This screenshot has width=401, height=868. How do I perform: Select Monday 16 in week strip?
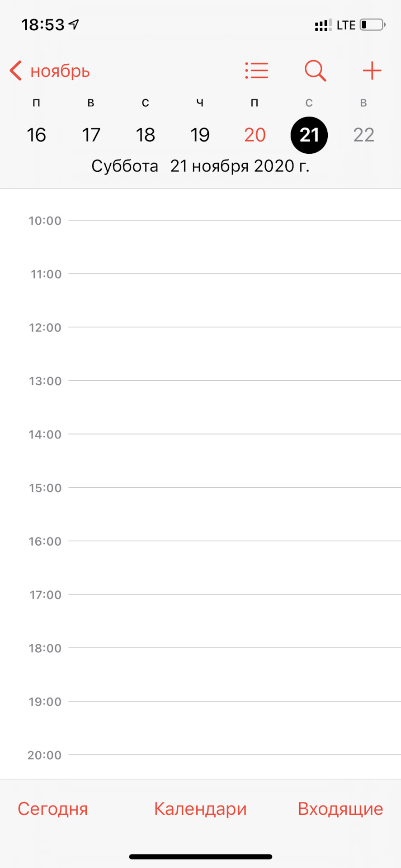pos(36,135)
